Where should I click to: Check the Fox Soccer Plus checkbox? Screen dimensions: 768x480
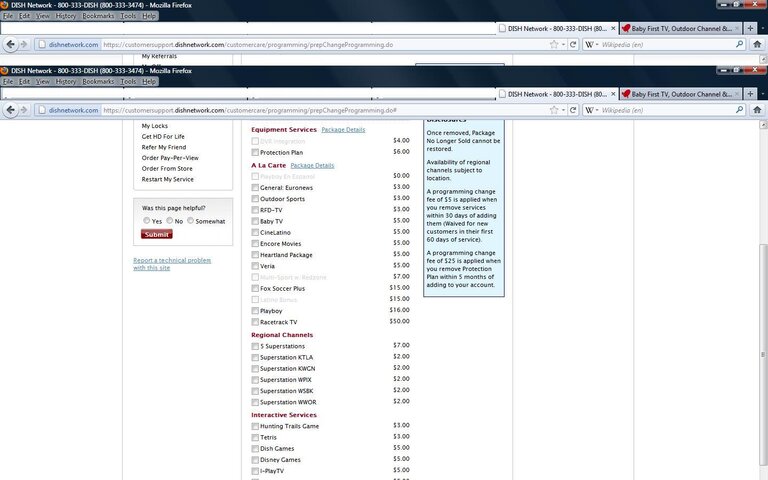255,288
